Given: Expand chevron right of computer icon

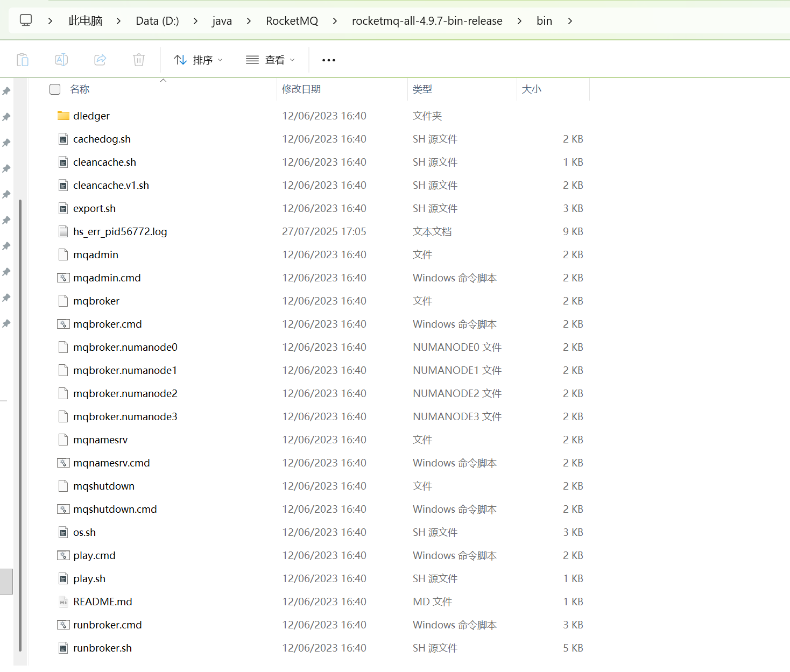Looking at the screenshot, I should 50,21.
